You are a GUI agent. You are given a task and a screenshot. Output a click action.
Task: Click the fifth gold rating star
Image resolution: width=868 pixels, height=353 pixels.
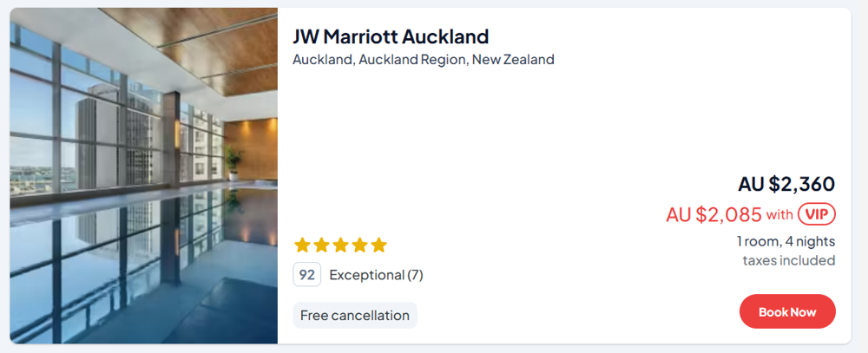(378, 245)
